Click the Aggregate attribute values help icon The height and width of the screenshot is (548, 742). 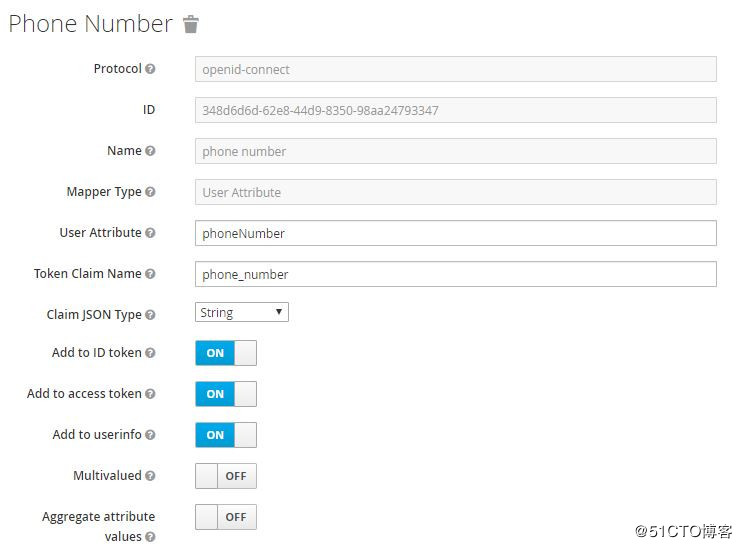(150, 537)
